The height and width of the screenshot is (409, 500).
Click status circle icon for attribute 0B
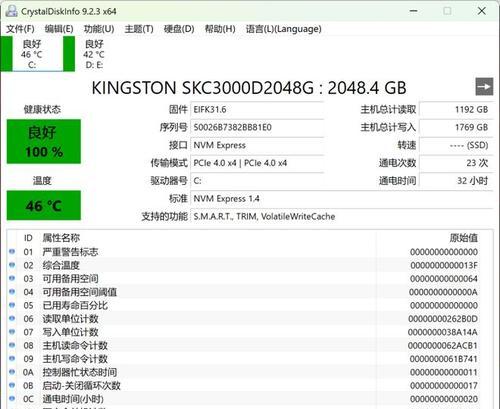tap(12, 385)
